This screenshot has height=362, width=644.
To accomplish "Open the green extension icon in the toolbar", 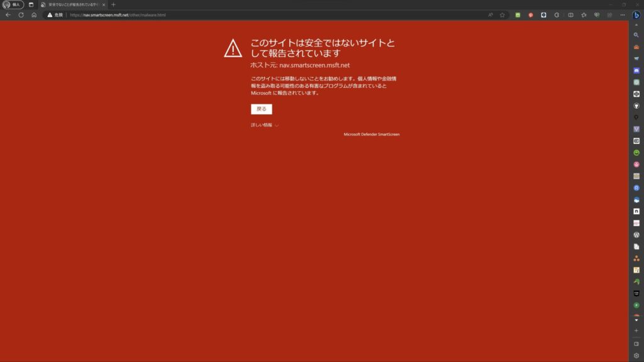I will 518,15.
